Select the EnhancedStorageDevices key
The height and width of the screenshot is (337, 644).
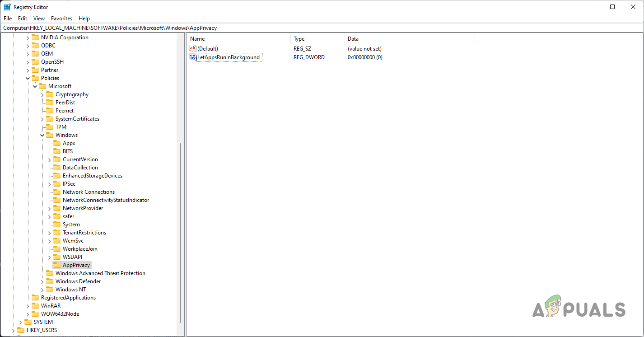[93, 176]
